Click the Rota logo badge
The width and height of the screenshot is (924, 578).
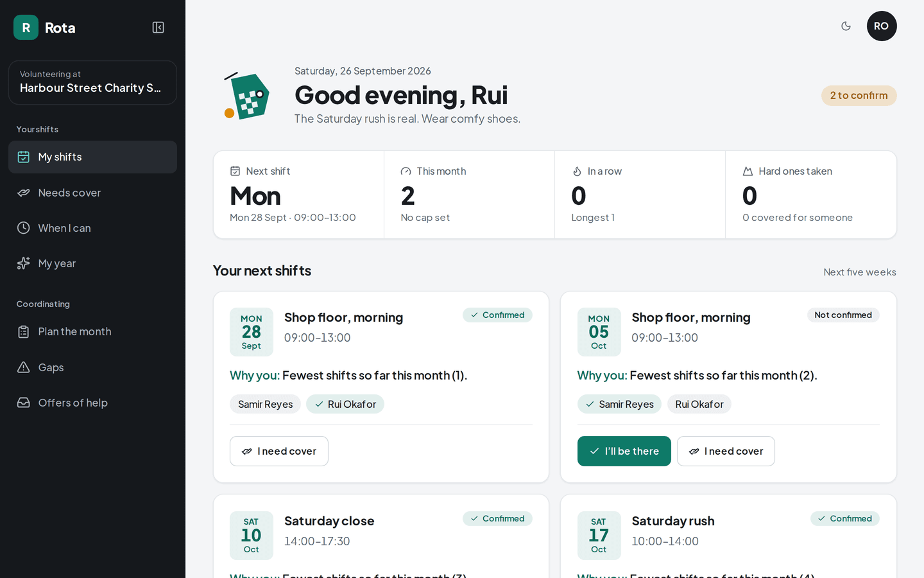click(x=26, y=28)
